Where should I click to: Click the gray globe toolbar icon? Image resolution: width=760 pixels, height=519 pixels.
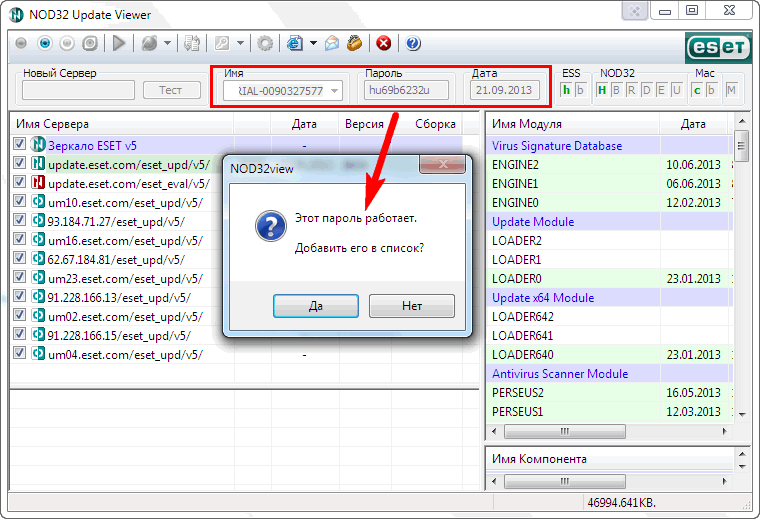click(149, 44)
